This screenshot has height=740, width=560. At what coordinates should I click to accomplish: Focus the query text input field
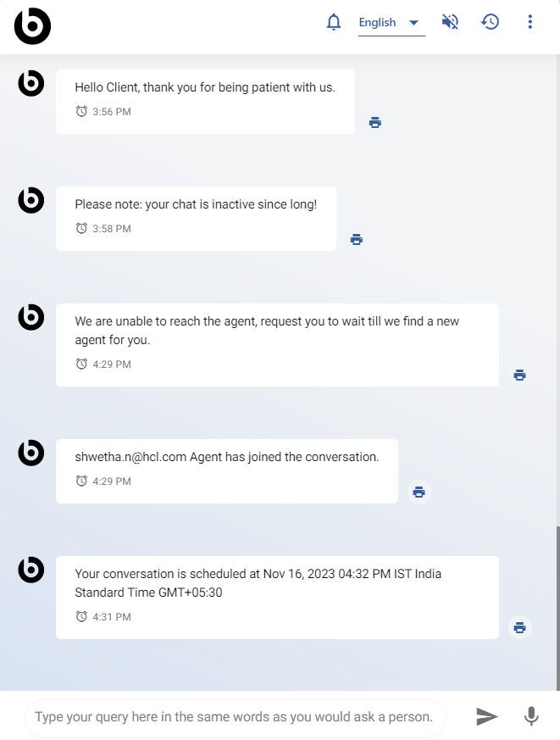tap(235, 717)
